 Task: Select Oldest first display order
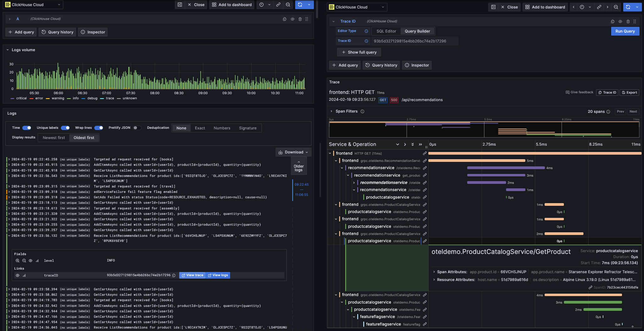tap(84, 138)
